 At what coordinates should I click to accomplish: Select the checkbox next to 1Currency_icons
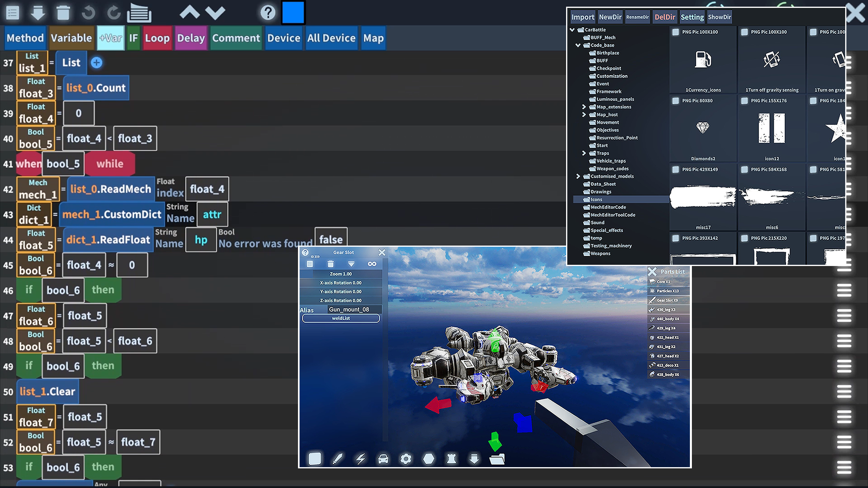675,33
